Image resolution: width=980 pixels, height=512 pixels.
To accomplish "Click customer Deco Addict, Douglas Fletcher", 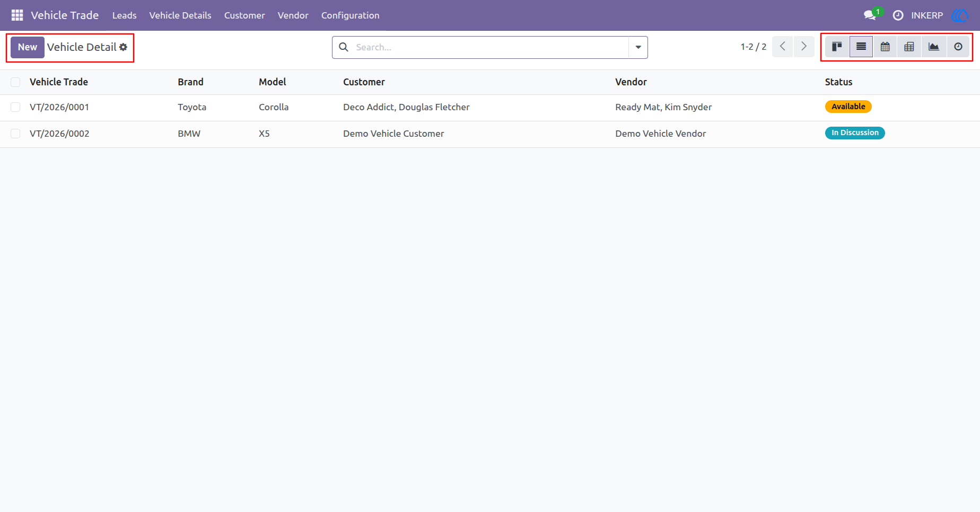I will [406, 107].
